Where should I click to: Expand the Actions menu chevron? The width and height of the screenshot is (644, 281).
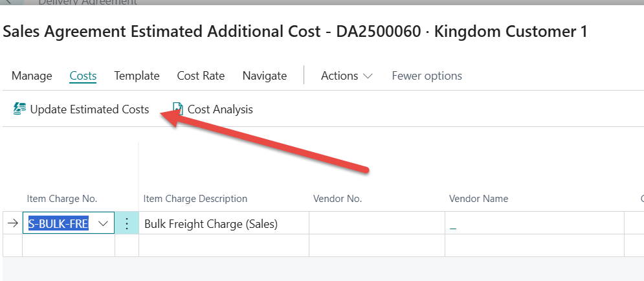pos(368,76)
